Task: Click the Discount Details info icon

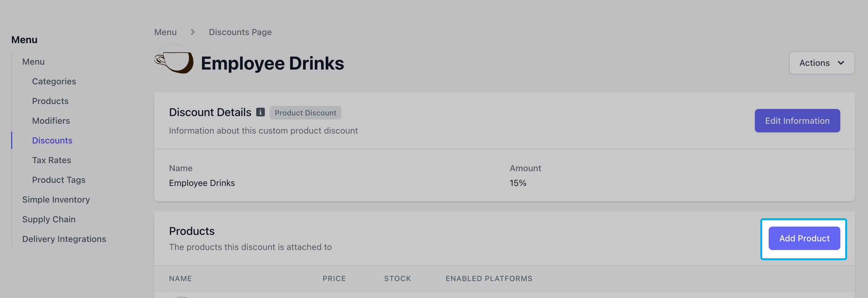Action: [x=260, y=112]
